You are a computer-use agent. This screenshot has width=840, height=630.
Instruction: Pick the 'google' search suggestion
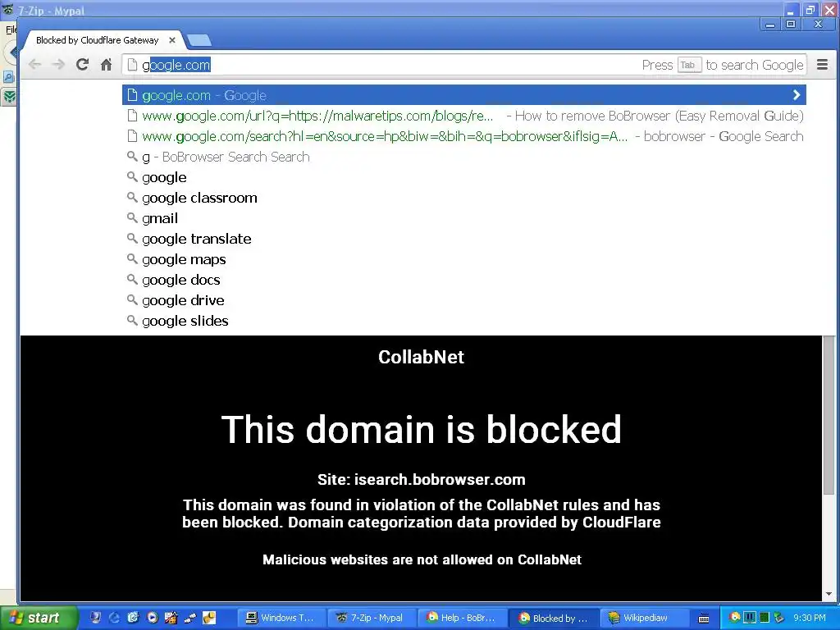pos(464,177)
